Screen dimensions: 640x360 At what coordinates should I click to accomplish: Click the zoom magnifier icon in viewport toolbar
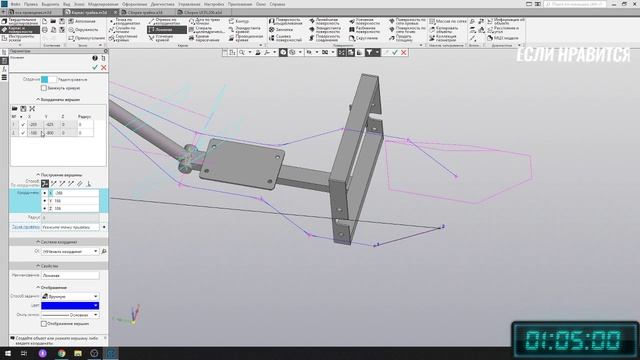tap(242, 52)
